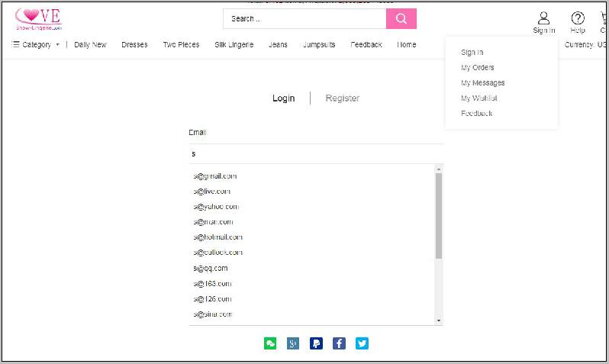The height and width of the screenshot is (364, 609).
Task: Log in with the PayPal icon
Action: tap(316, 343)
